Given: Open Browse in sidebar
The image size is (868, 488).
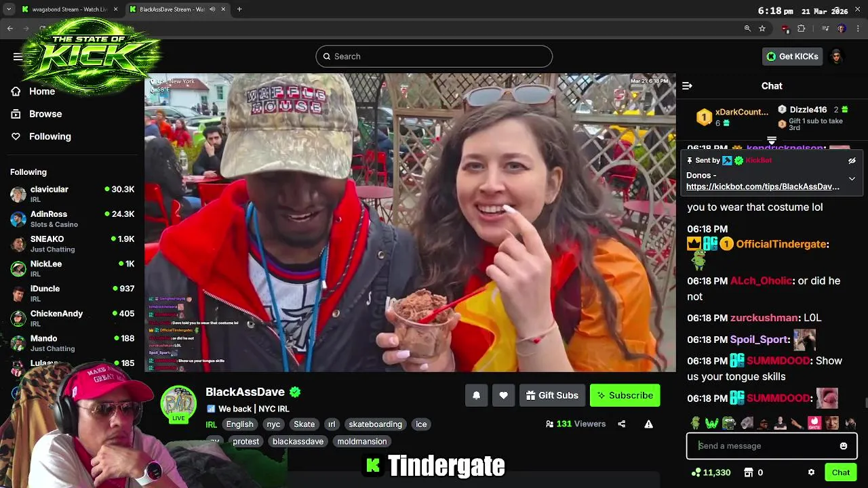Looking at the screenshot, I should (x=37, y=114).
